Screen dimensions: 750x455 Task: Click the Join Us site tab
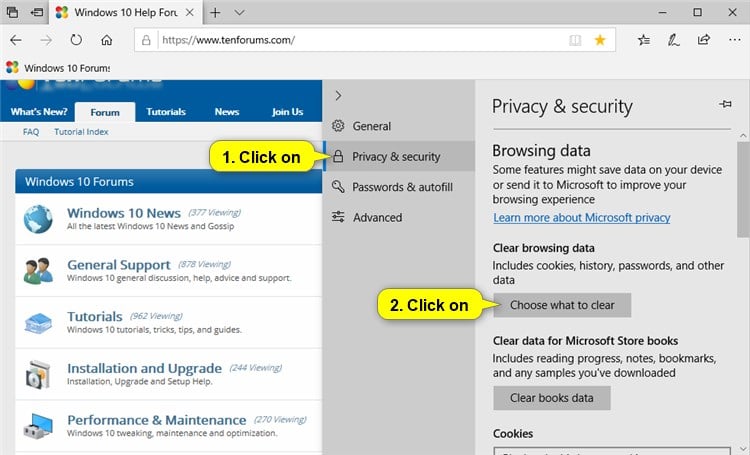(x=287, y=111)
